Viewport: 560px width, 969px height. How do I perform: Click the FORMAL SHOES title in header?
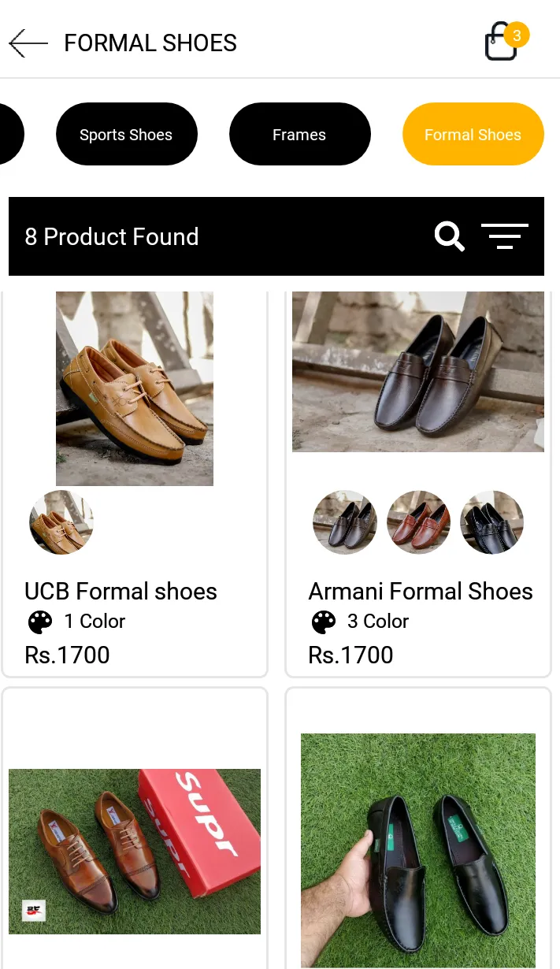pyautogui.click(x=150, y=43)
